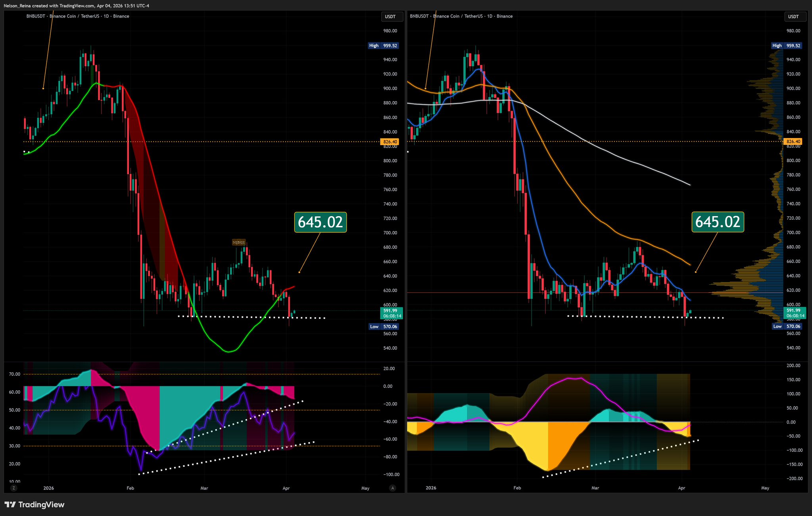Viewport: 812px width, 516px height.
Task: Click the BNBUSDT symbol title of left chart
Action: point(35,16)
